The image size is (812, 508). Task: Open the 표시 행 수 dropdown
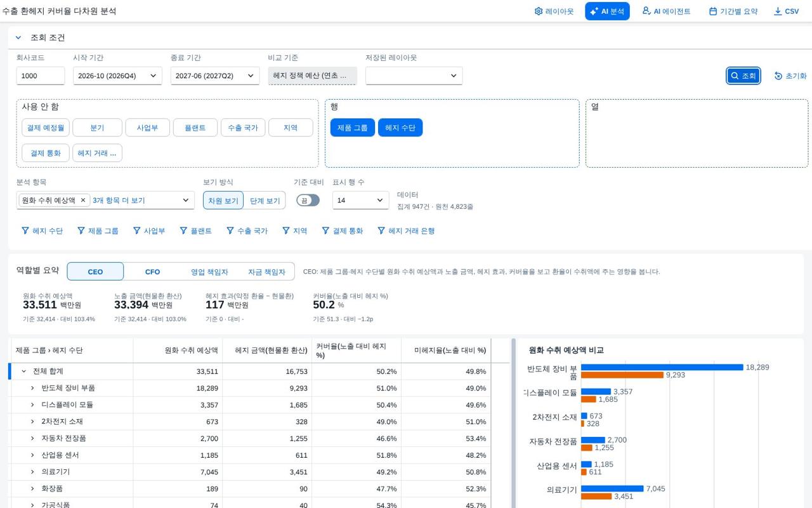click(360, 200)
